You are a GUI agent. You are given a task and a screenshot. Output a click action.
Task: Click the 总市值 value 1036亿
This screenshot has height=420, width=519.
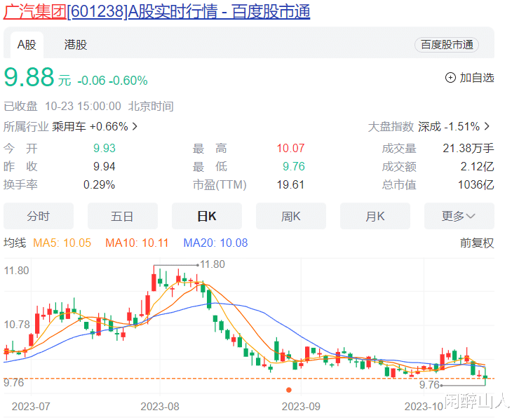[x=476, y=184]
